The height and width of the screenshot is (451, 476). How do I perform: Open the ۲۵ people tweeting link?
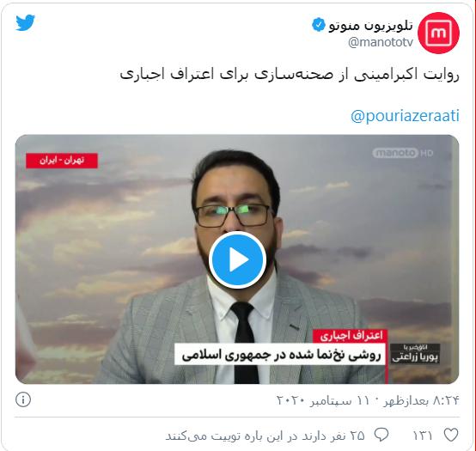[x=265, y=436]
